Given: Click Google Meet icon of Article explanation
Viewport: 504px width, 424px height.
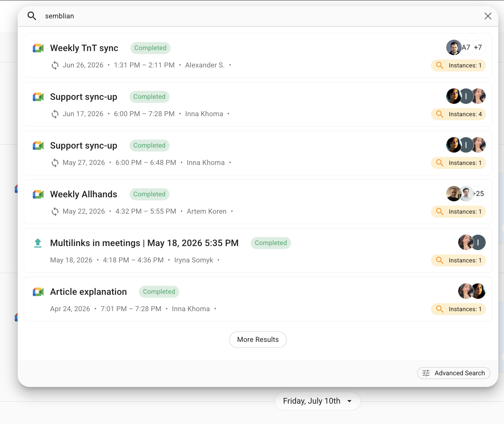Looking at the screenshot, I should click(38, 292).
